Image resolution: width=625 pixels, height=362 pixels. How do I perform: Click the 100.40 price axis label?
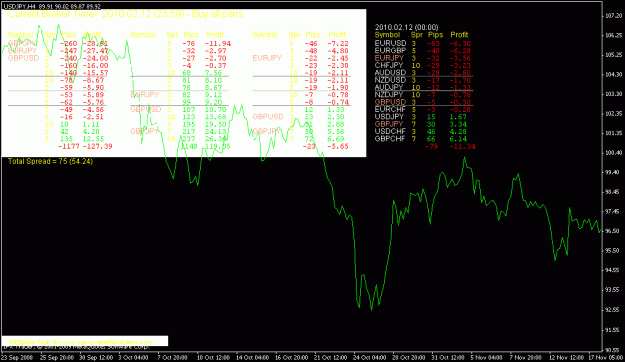[x=614, y=153]
